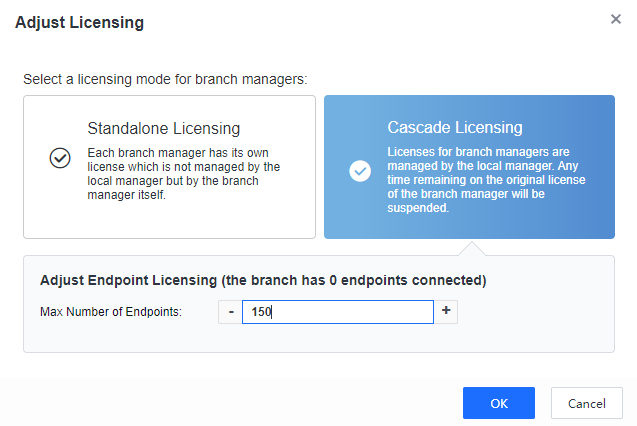Choose the Cascade Licensing title
The image size is (637, 426).
tap(455, 128)
